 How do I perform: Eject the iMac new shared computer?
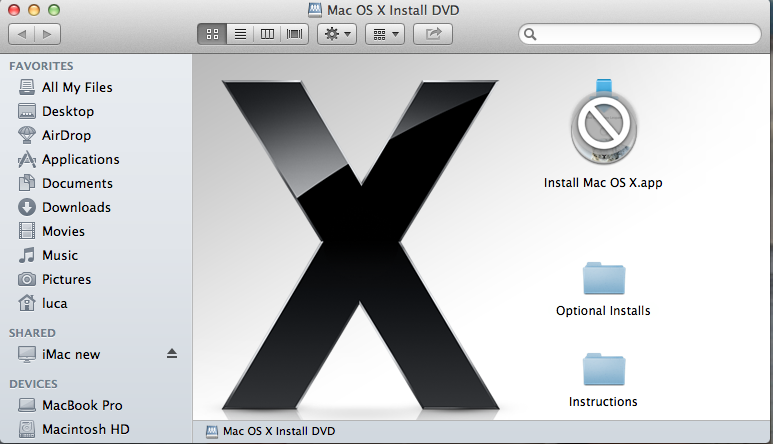[x=172, y=353]
